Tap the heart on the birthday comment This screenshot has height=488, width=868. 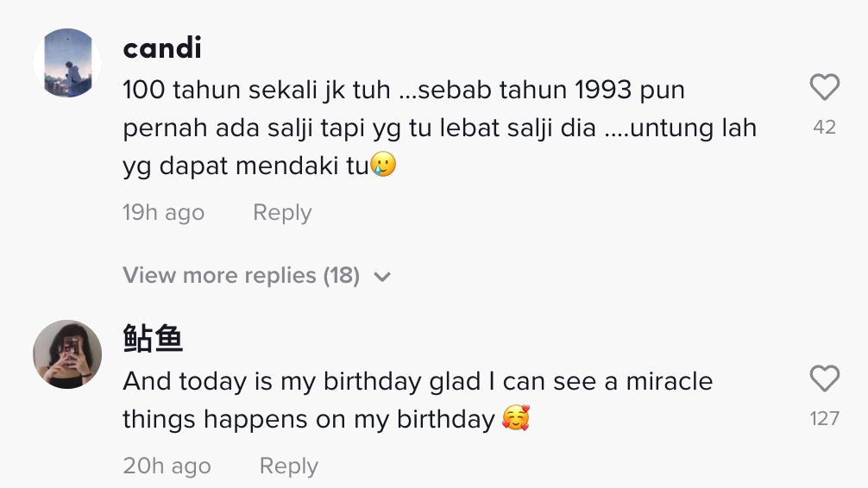tap(825, 379)
